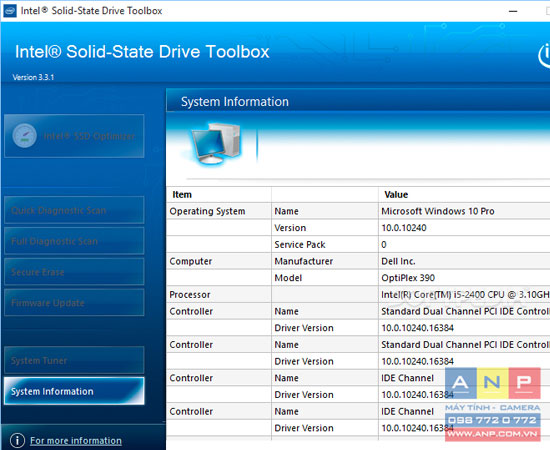Select the Dell Inc. manufacturer row

click(358, 261)
